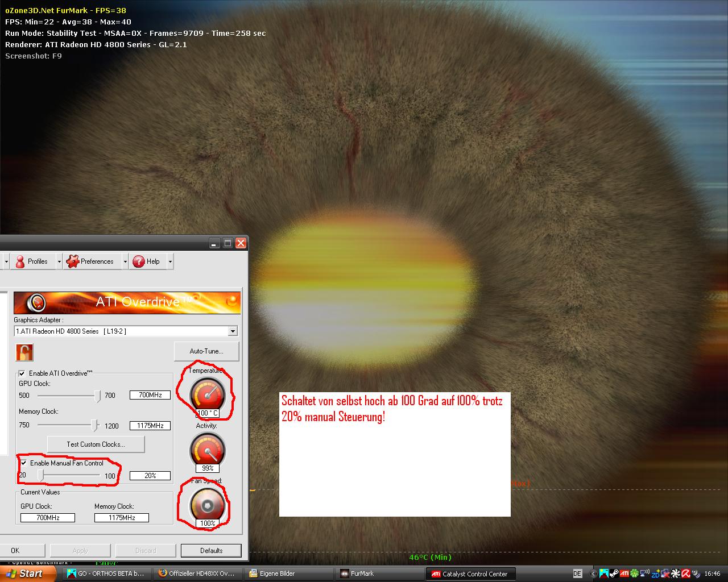The image size is (728, 582).
Task: Click the 100 °C temperature readout
Action: click(x=208, y=413)
